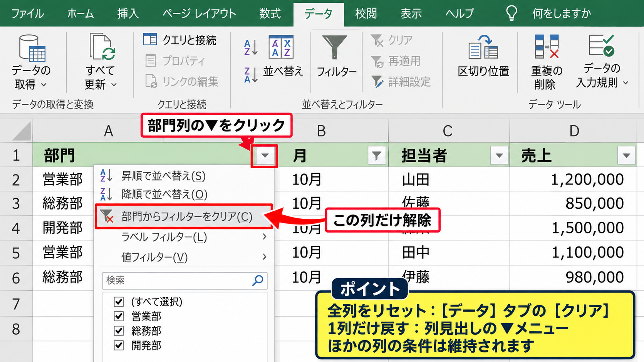
Task: Open the 数式 tab
Action: 270,14
